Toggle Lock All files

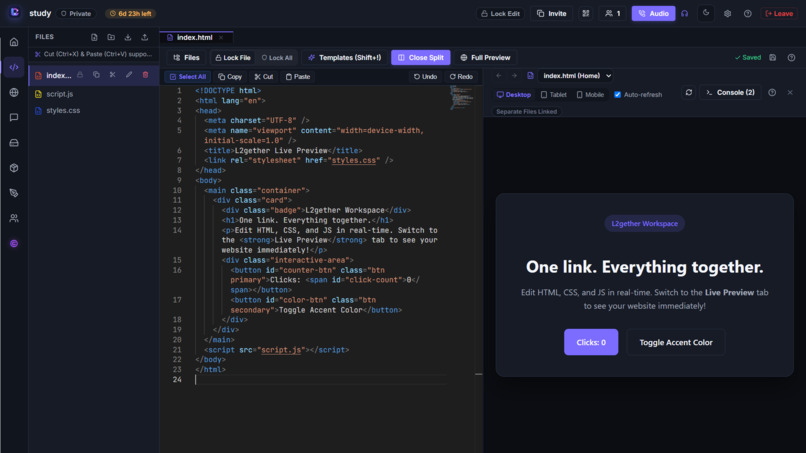[277, 58]
